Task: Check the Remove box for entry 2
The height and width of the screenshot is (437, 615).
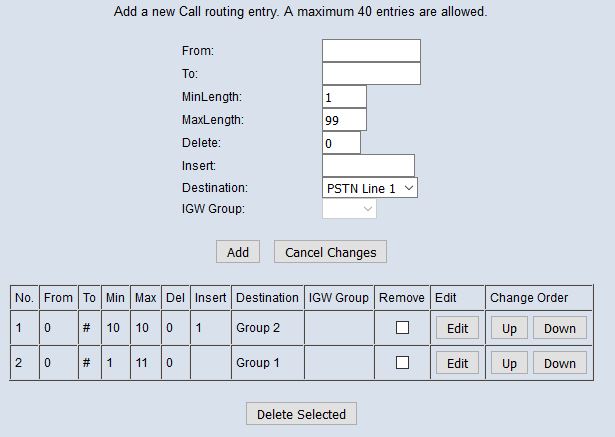Action: pos(402,363)
